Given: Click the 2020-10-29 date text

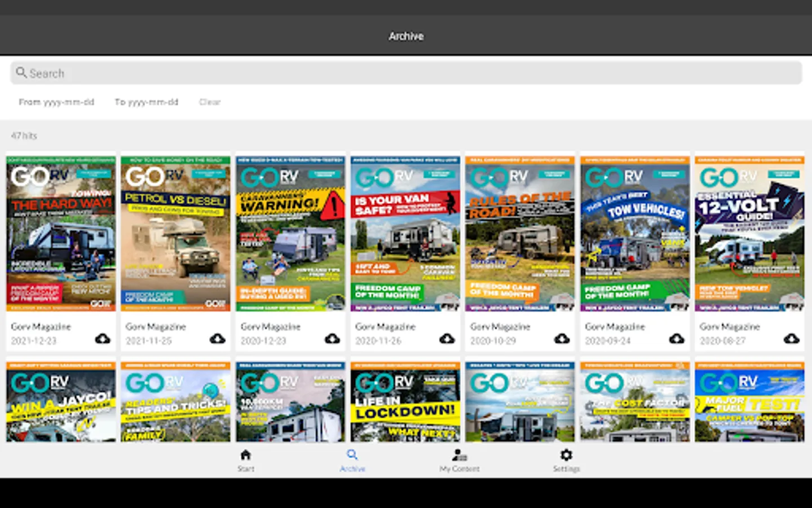Looking at the screenshot, I should pyautogui.click(x=493, y=341).
